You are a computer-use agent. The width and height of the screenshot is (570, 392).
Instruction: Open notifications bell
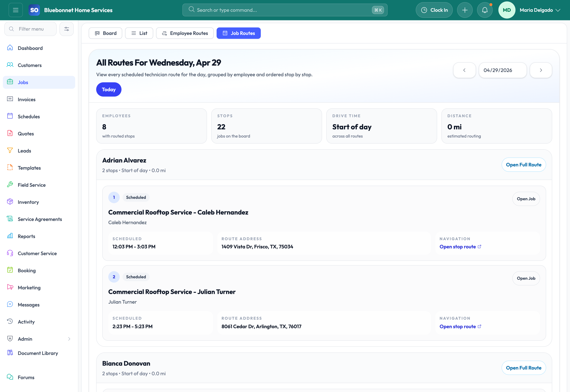[x=484, y=10]
